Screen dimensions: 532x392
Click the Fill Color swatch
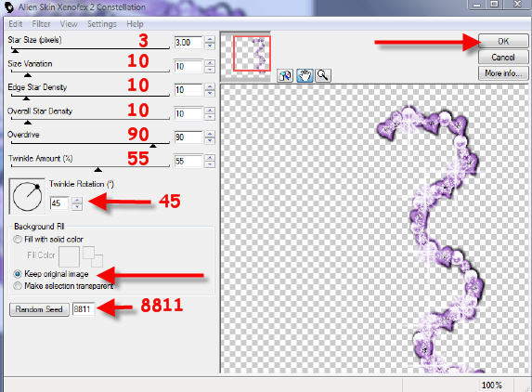coord(70,256)
